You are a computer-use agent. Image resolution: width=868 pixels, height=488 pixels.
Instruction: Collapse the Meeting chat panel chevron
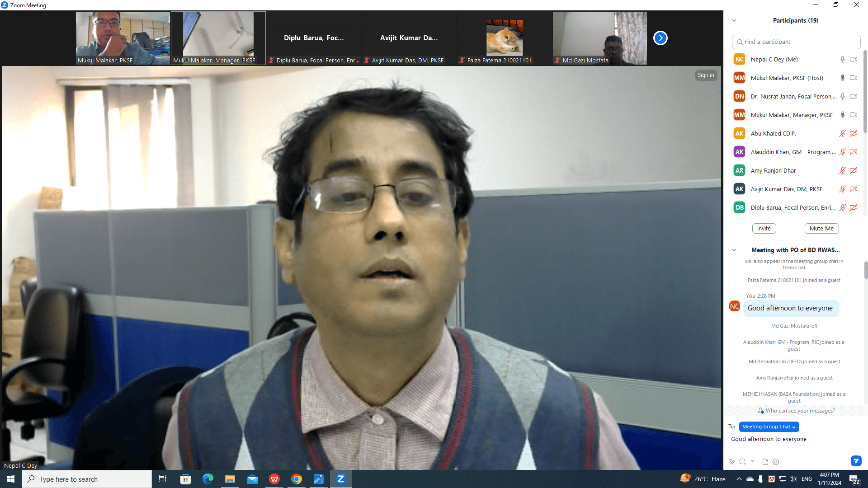[734, 250]
